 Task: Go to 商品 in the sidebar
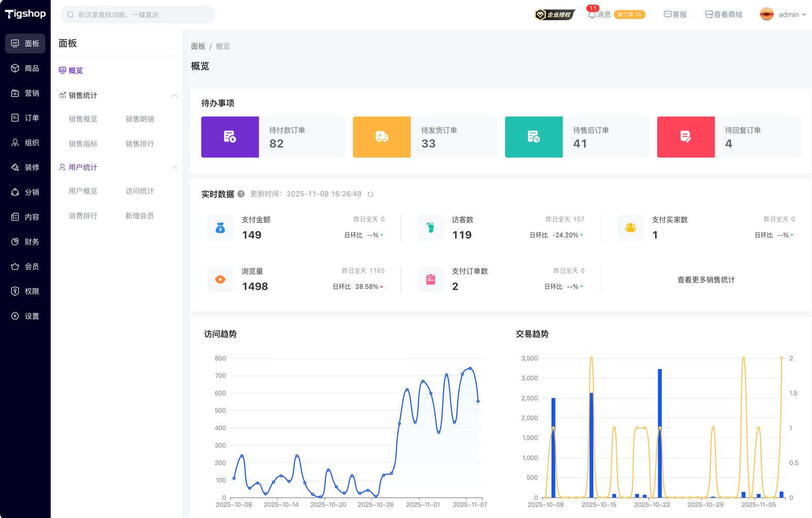click(x=25, y=68)
